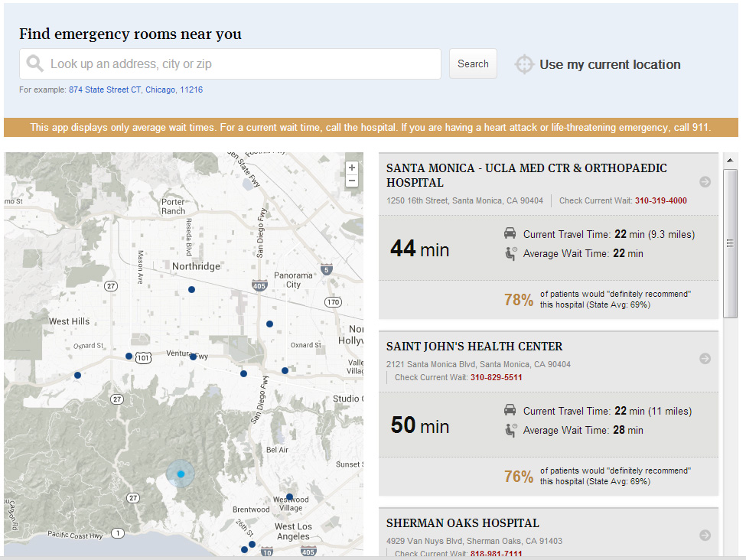The width and height of the screenshot is (746, 560).
Task: Select hospital marker near Westwood Village
Action: pyautogui.click(x=289, y=497)
